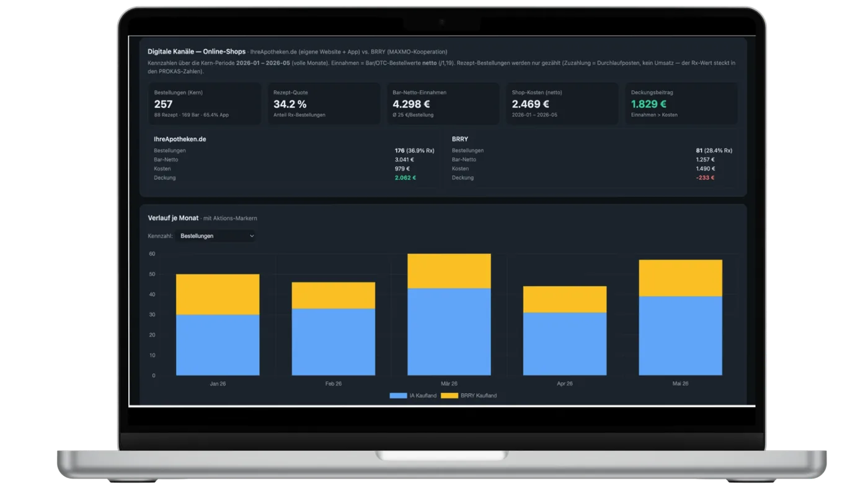Click the Jan 26 axis label

pos(218,384)
